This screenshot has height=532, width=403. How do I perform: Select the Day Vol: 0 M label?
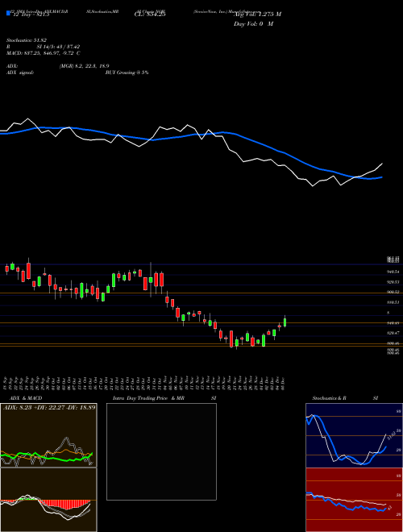253,24
